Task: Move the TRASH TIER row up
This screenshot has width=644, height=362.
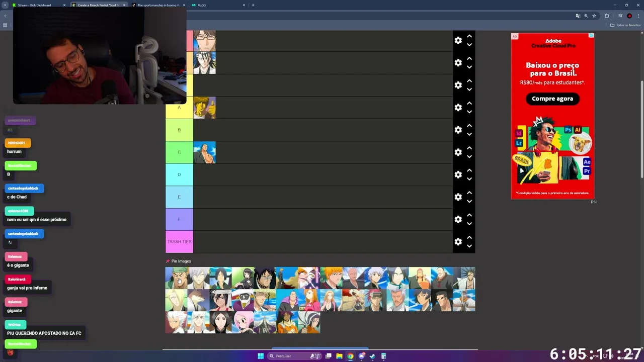Action: [469, 238]
